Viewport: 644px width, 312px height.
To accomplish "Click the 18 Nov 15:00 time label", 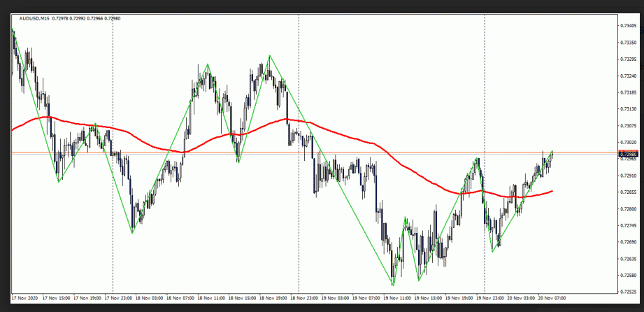I will pyautogui.click(x=243, y=297).
